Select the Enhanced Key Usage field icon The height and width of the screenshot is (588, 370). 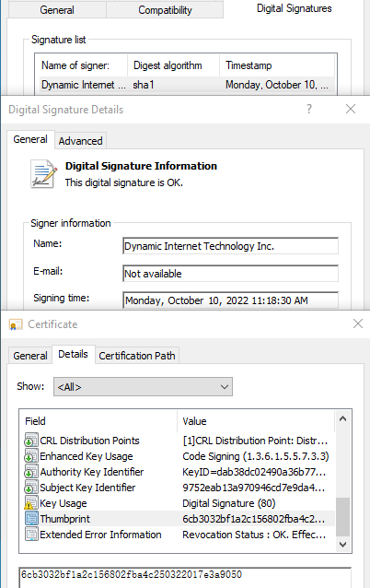pos(31,456)
